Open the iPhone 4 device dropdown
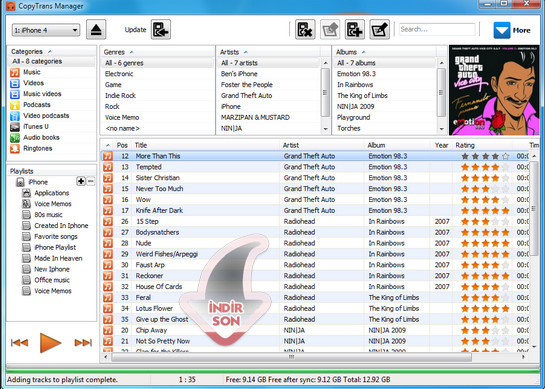 point(46,30)
